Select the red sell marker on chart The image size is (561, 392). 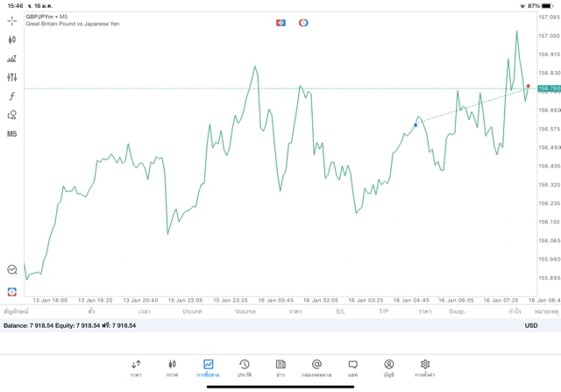click(x=528, y=86)
